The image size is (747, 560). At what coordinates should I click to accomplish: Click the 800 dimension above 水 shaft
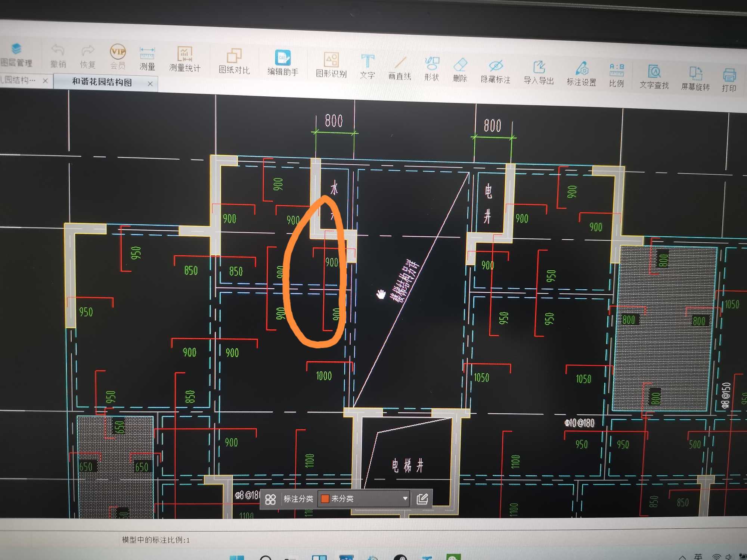pos(334,121)
